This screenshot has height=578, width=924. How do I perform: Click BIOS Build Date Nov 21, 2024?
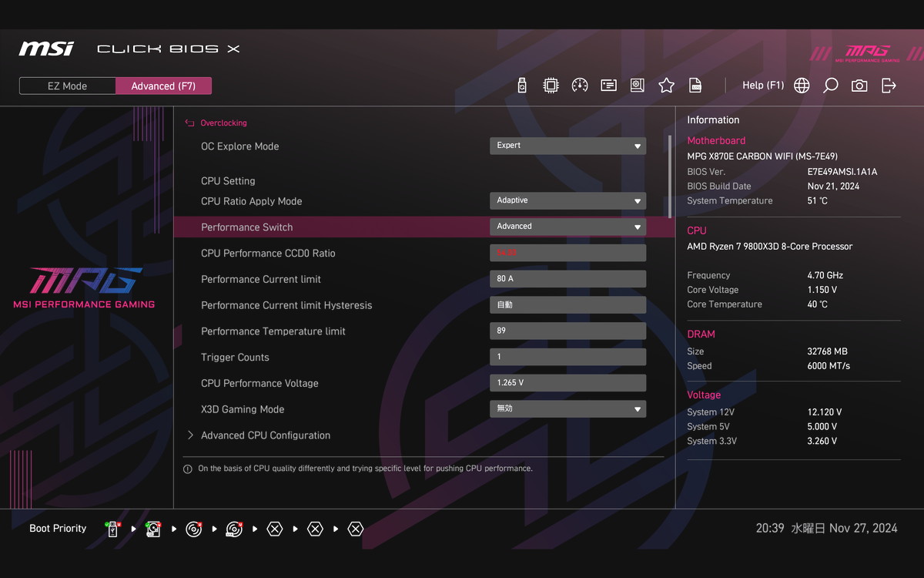833,187
